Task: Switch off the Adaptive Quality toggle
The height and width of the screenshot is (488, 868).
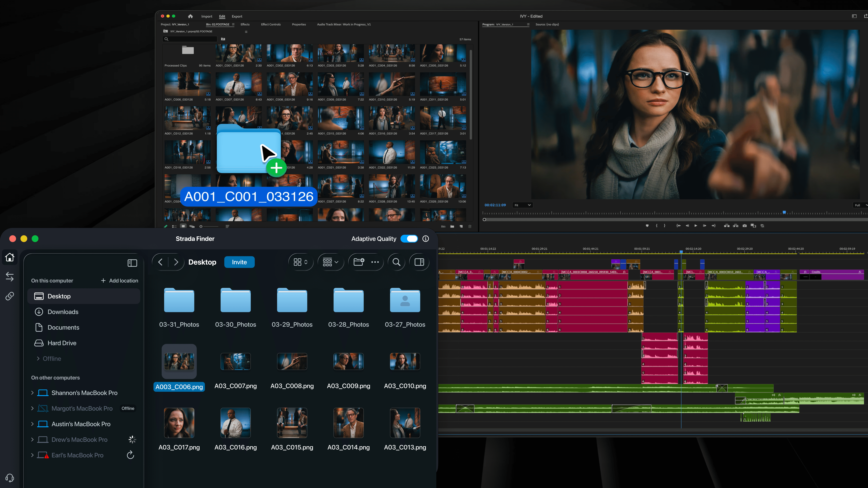Action: tap(409, 239)
